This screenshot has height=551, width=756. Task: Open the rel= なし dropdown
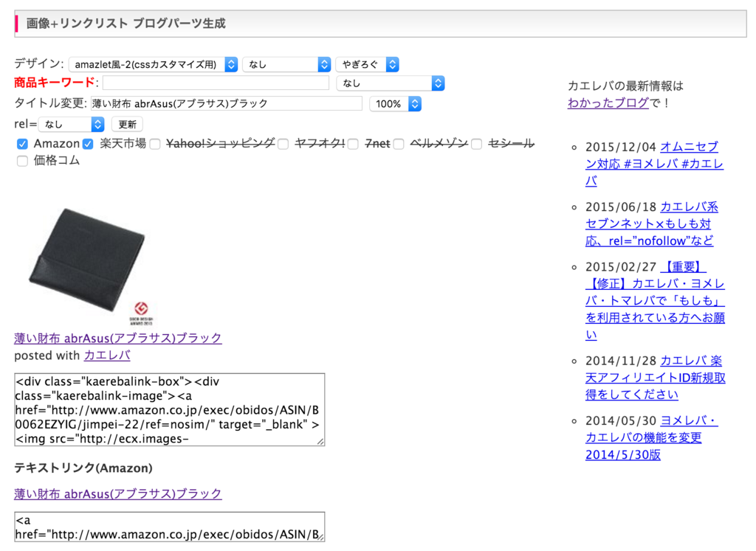click(x=72, y=124)
